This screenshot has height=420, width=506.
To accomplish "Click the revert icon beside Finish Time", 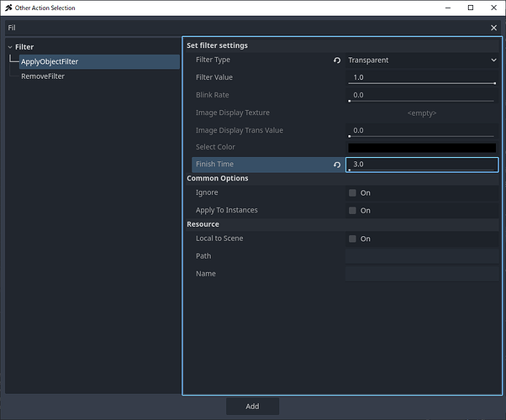I will coord(337,165).
